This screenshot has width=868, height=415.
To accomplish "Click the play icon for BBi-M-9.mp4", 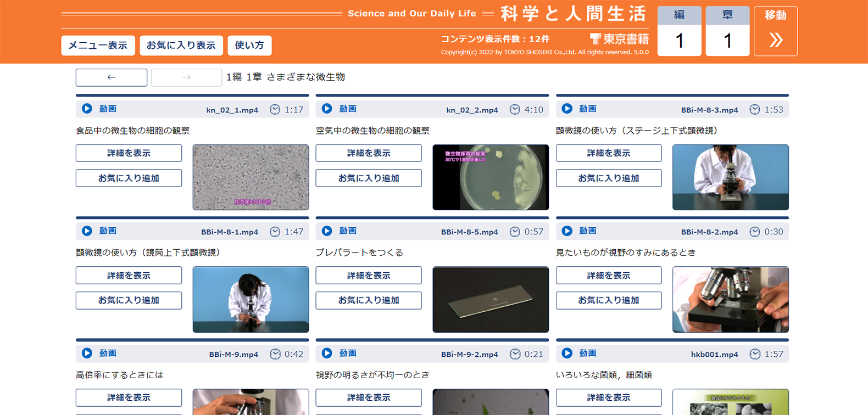I will pos(87,354).
